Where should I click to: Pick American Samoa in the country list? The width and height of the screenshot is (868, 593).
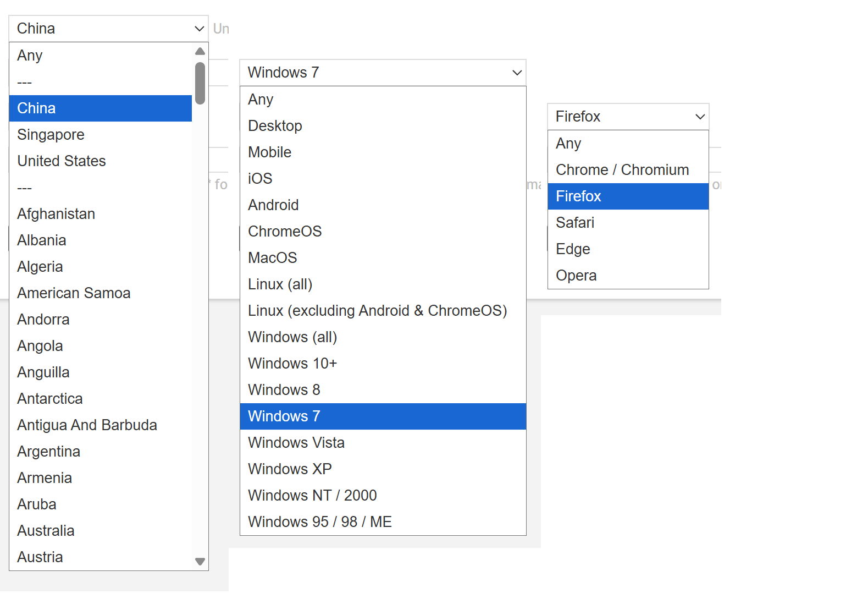tap(101, 293)
